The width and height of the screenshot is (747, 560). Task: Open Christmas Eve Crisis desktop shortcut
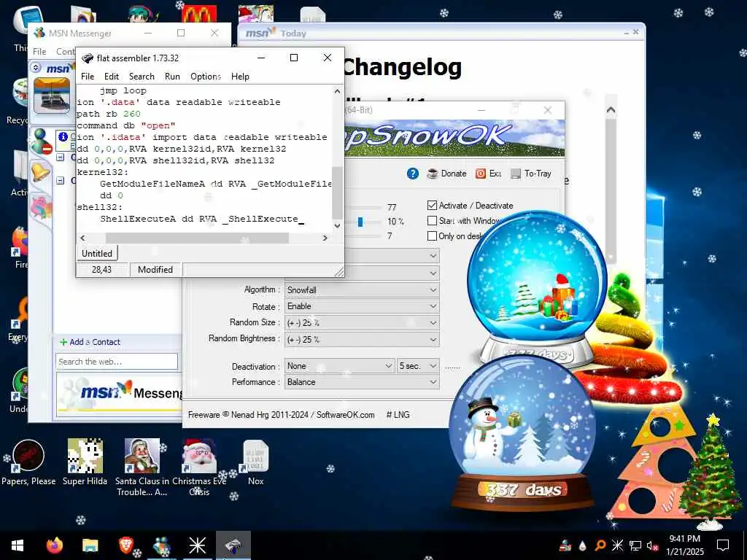(x=199, y=467)
